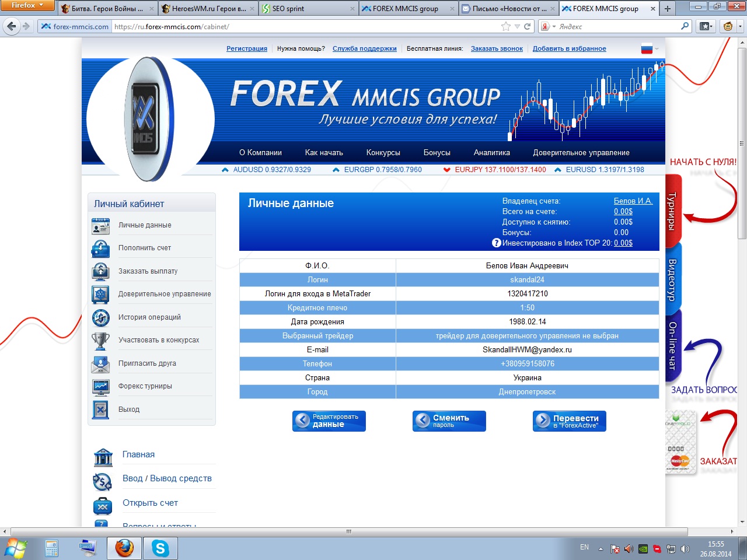This screenshot has width=747, height=560.
Task: Click the trophy icon for Участвовать в конкурсах
Action: [100, 341]
